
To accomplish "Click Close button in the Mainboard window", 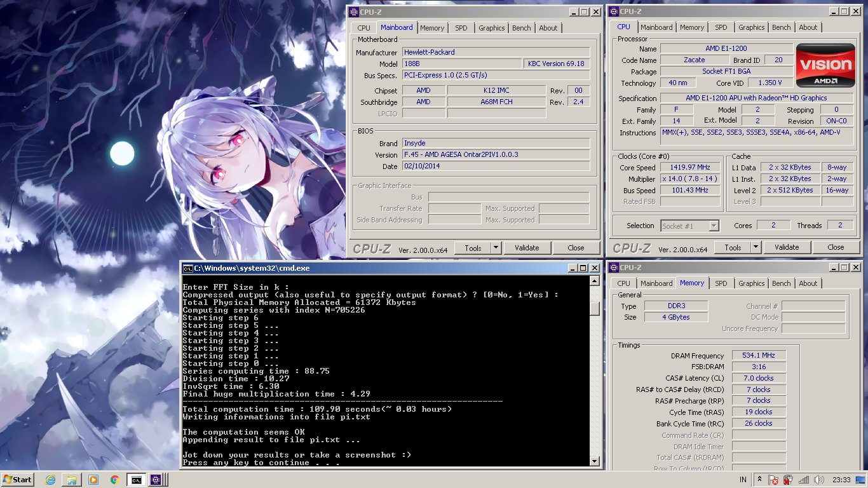I will point(576,248).
